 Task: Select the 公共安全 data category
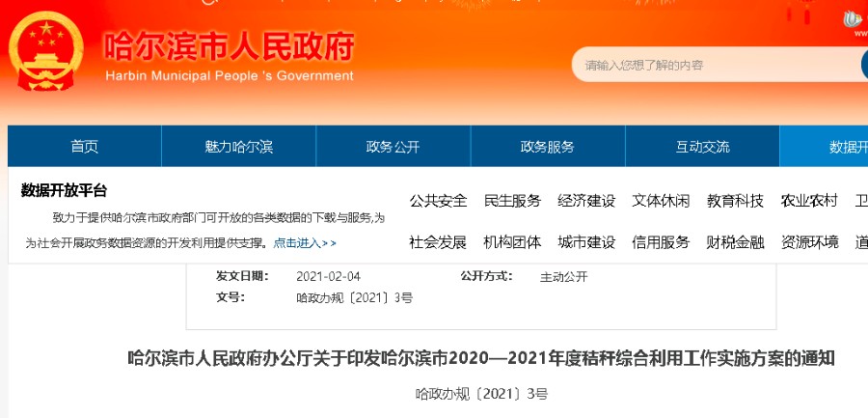(x=438, y=201)
